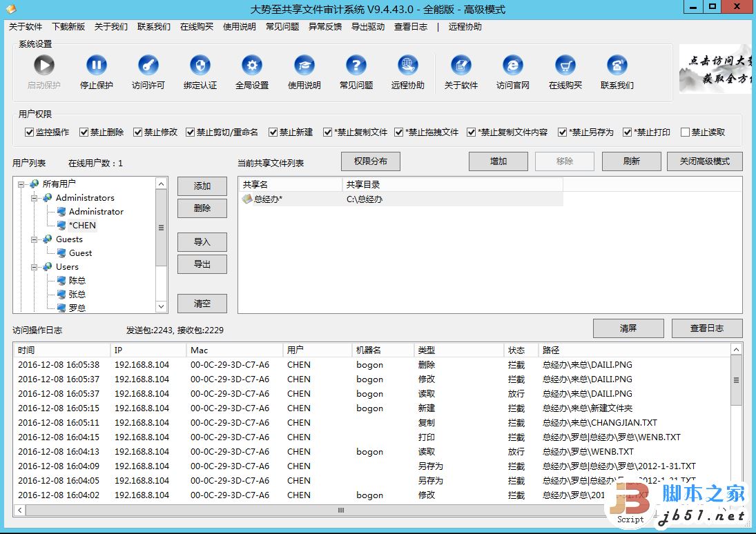
Task: Toggle *禁止另存为 checkbox
Action: (x=562, y=132)
